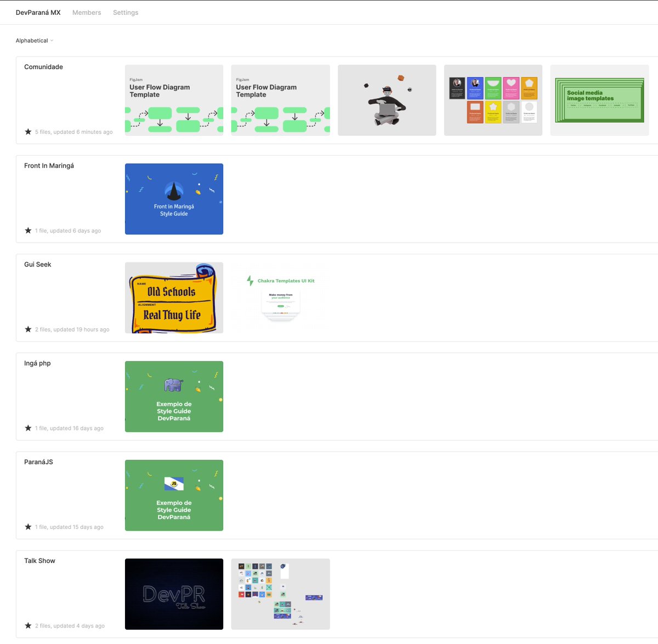Toggle the Gui Seek favorite star
658x644 pixels.
pos(28,329)
